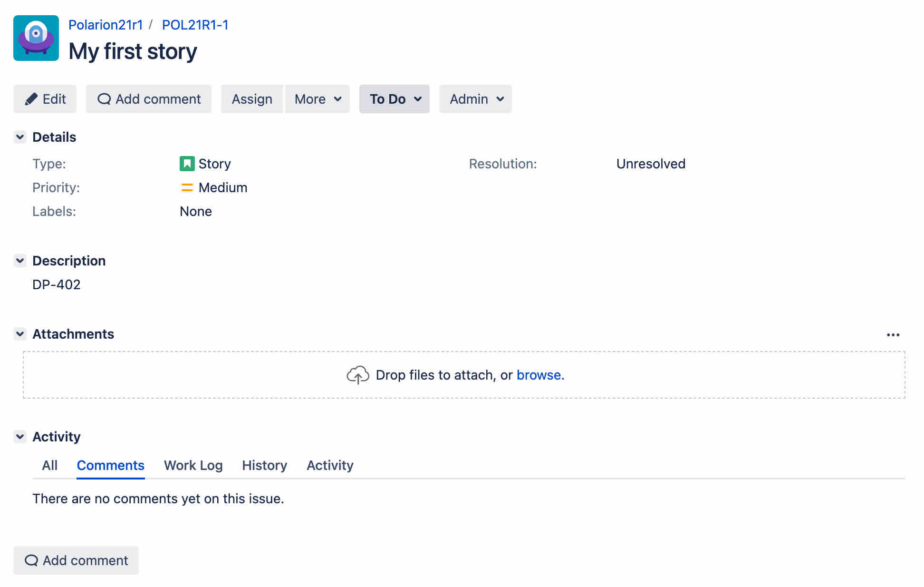Click the Edit pencil button

[45, 99]
